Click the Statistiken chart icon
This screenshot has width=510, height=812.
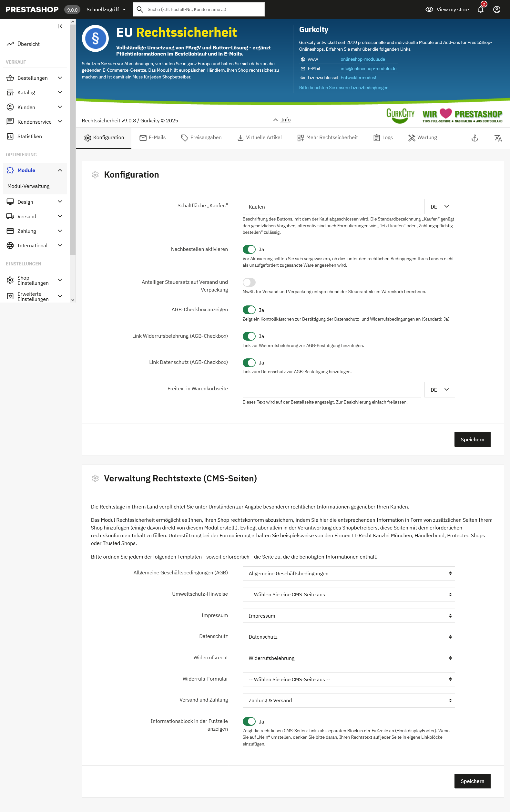pos(10,137)
